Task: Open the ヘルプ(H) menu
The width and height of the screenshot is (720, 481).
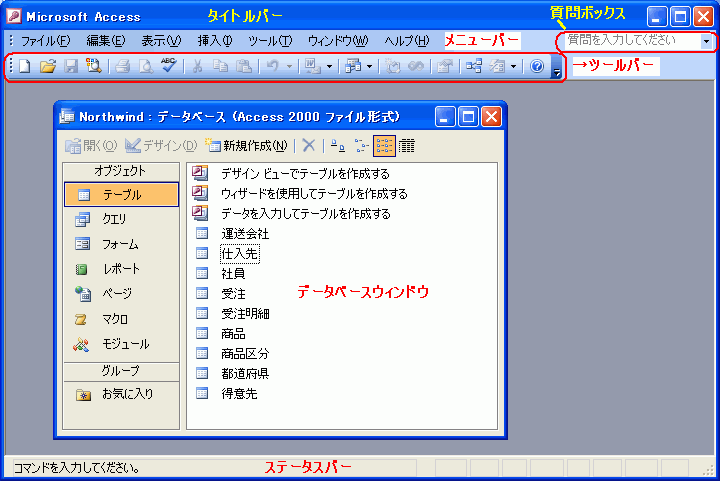Action: click(x=407, y=41)
